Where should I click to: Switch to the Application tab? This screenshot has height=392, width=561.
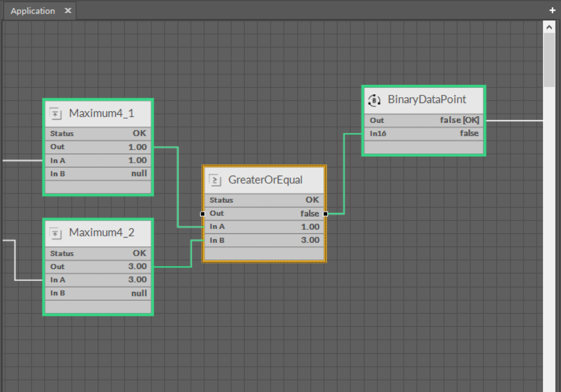[33, 11]
